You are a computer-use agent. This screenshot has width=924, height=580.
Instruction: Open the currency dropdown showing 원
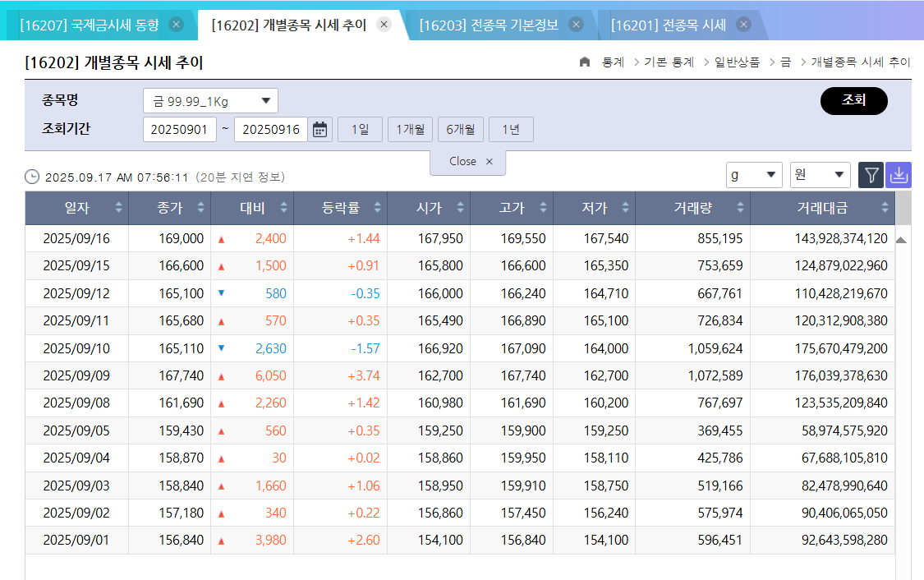820,174
